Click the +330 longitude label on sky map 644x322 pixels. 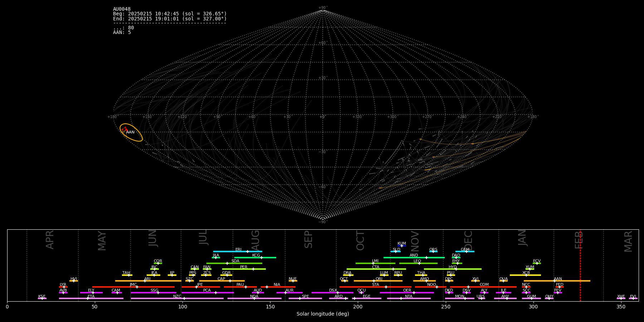click(357, 117)
